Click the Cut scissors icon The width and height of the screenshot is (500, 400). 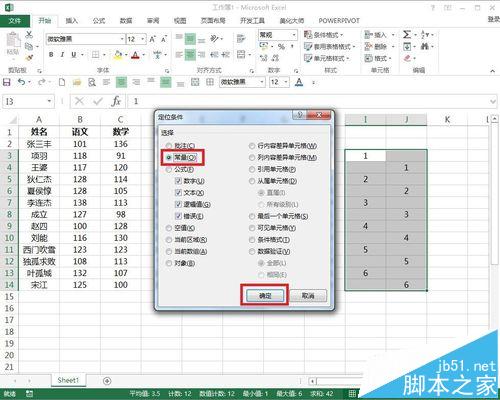[x=29, y=34]
